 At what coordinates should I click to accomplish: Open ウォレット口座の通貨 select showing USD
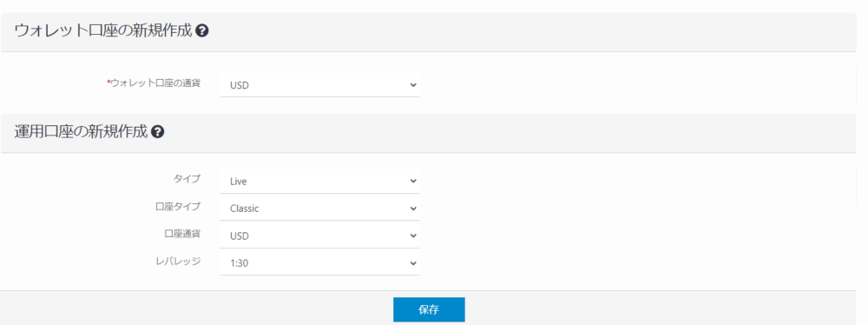coord(319,85)
